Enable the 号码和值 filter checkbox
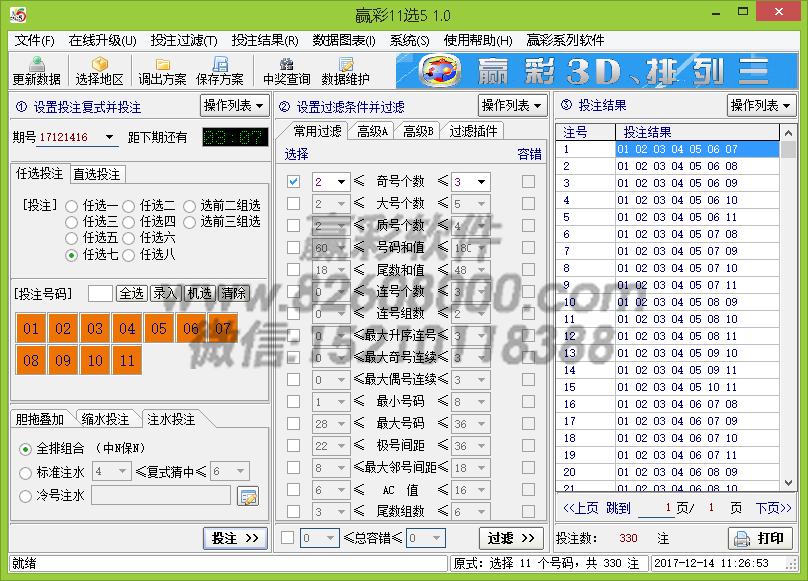Image resolution: width=808 pixels, height=581 pixels. [x=293, y=247]
